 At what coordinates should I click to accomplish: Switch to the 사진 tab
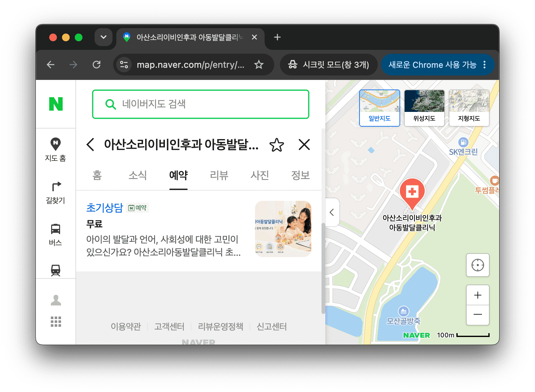click(260, 175)
